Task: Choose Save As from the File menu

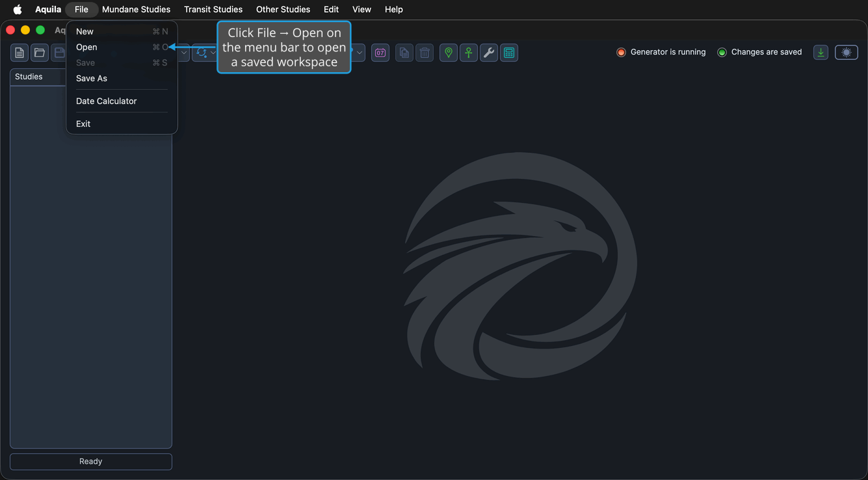Action: [122, 78]
